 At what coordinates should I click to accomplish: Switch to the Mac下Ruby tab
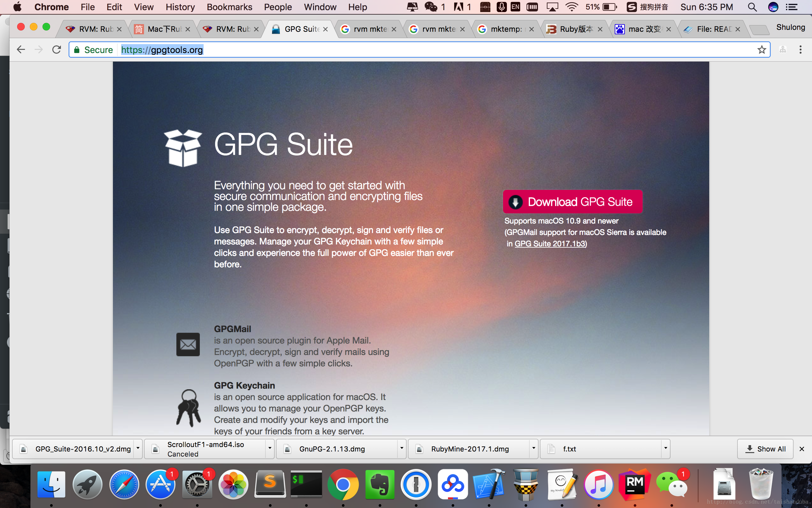[x=162, y=29]
